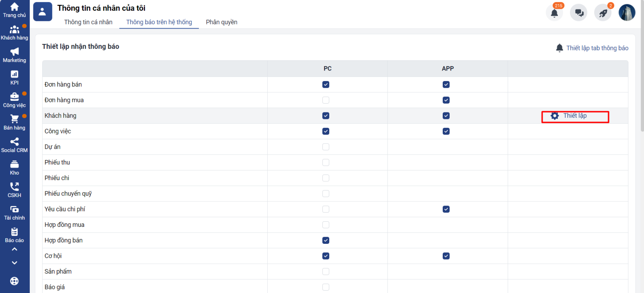
Task: Open the Trang chủ home icon
Action: tap(14, 7)
